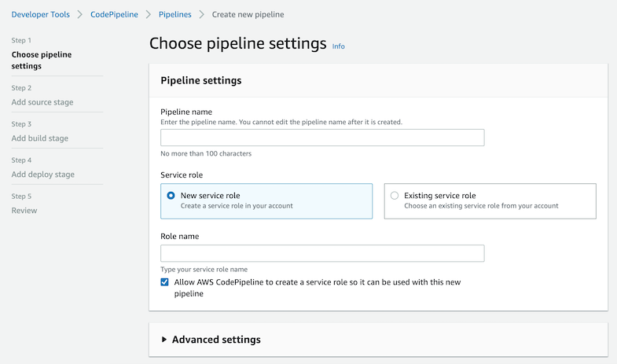The image size is (617, 364).
Task: Go to Step 5 Review
Action: coord(24,211)
